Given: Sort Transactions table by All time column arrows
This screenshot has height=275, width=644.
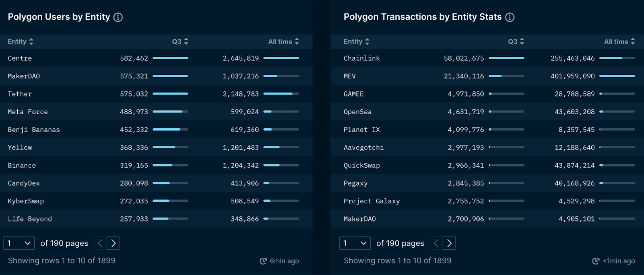Looking at the screenshot, I should point(633,41).
